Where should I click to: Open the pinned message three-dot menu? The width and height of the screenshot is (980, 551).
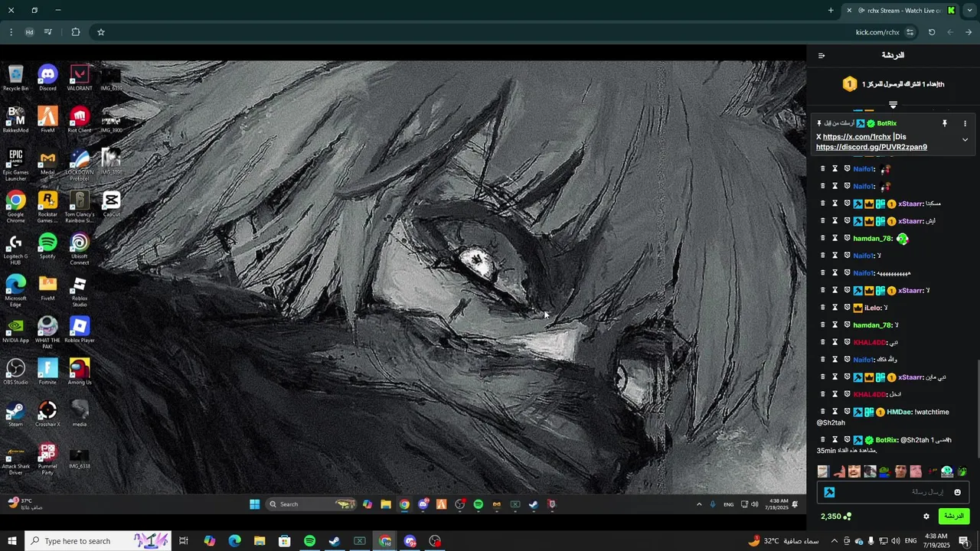tap(965, 123)
